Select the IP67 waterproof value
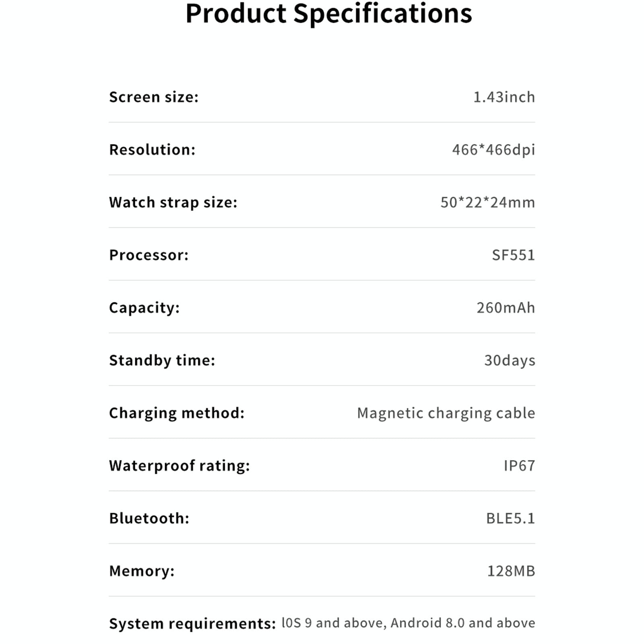The image size is (644, 644). point(519,466)
